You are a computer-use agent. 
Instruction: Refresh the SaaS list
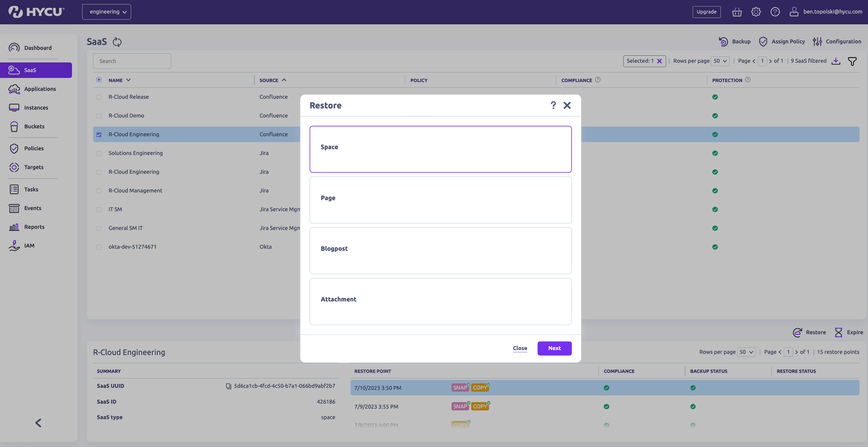point(117,42)
